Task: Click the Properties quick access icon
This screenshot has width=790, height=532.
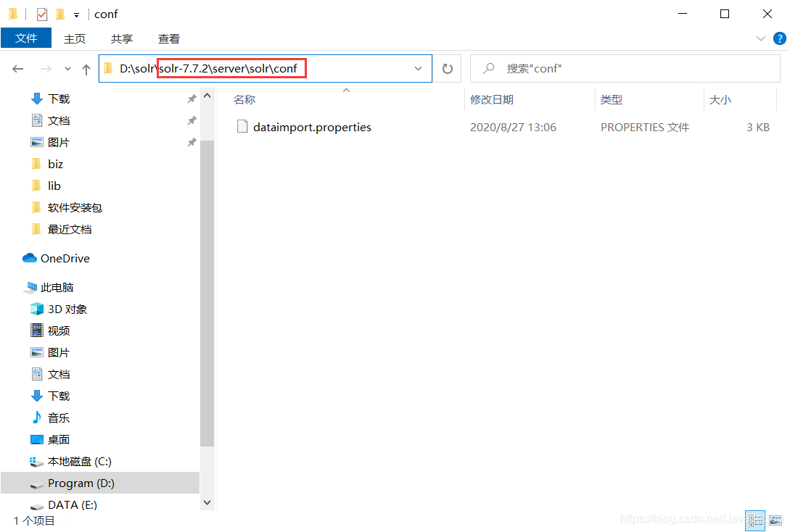Action: 42,14
